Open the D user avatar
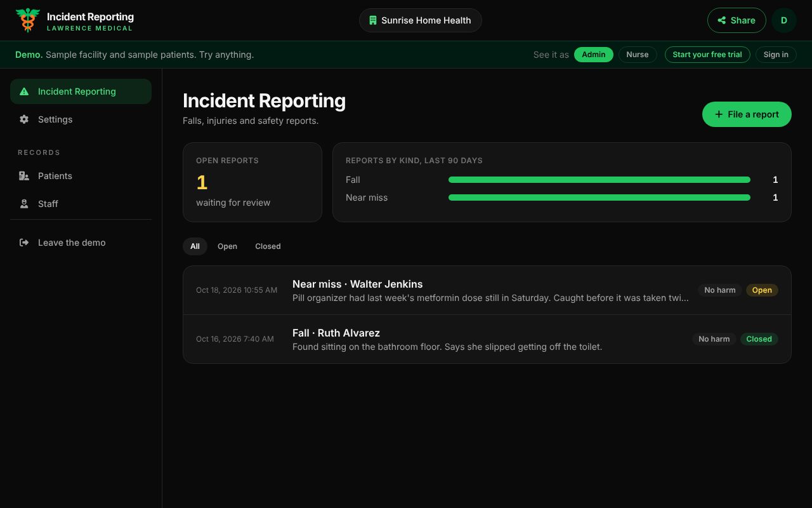Viewport: 812px width, 508px height. pos(784,20)
